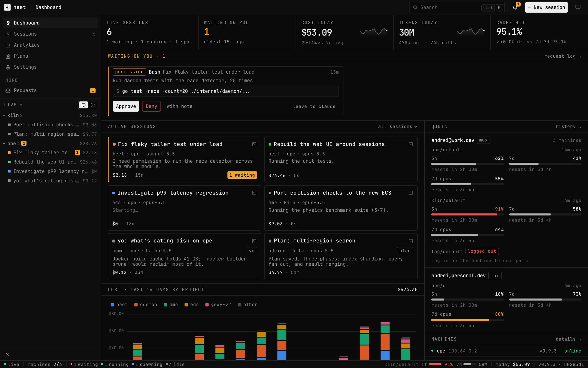Click personal 7d opus quota bar at 80%
The height and width of the screenshot is (368, 588).
pyautogui.click(x=467, y=320)
